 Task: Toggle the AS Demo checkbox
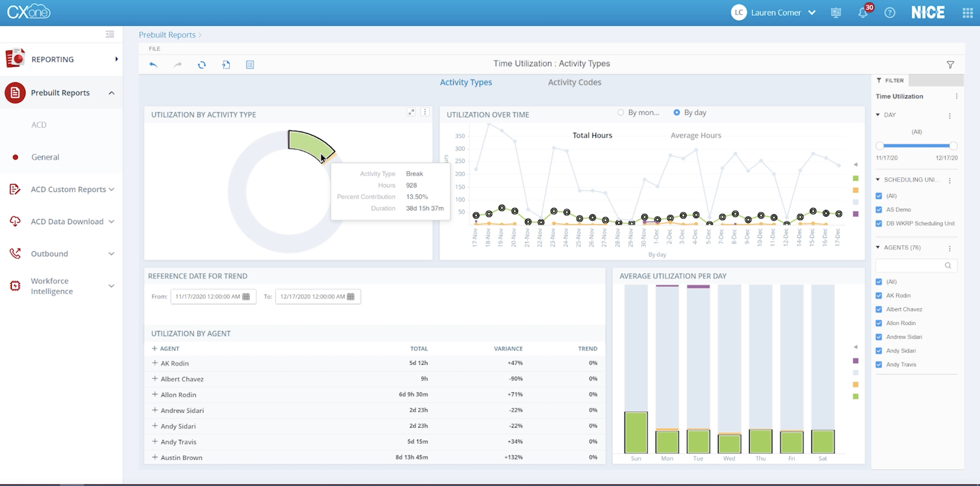(x=879, y=210)
